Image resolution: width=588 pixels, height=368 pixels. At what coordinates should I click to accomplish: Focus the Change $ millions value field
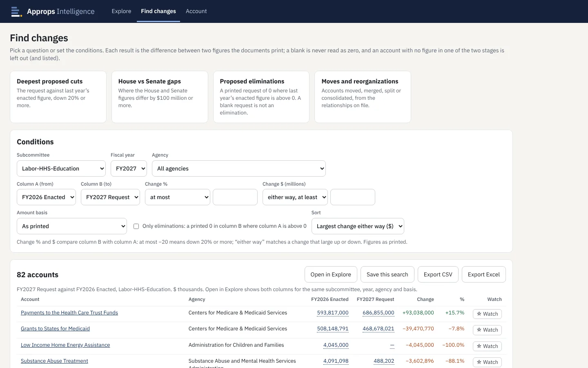353,197
